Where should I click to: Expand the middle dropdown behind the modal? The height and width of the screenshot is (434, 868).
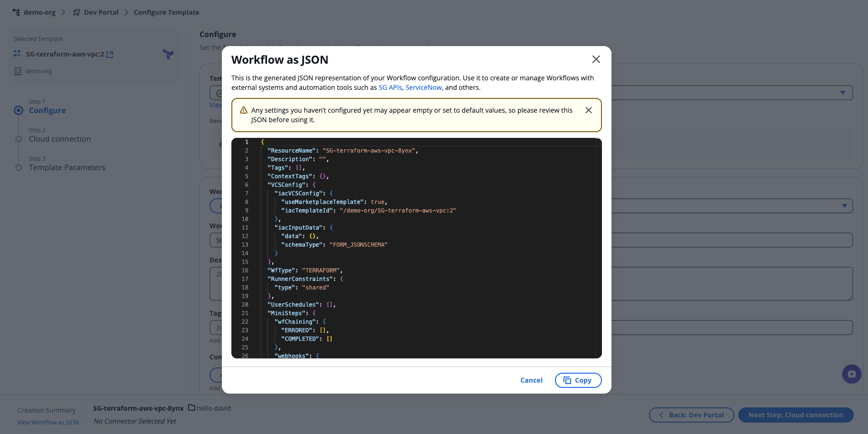(x=844, y=205)
